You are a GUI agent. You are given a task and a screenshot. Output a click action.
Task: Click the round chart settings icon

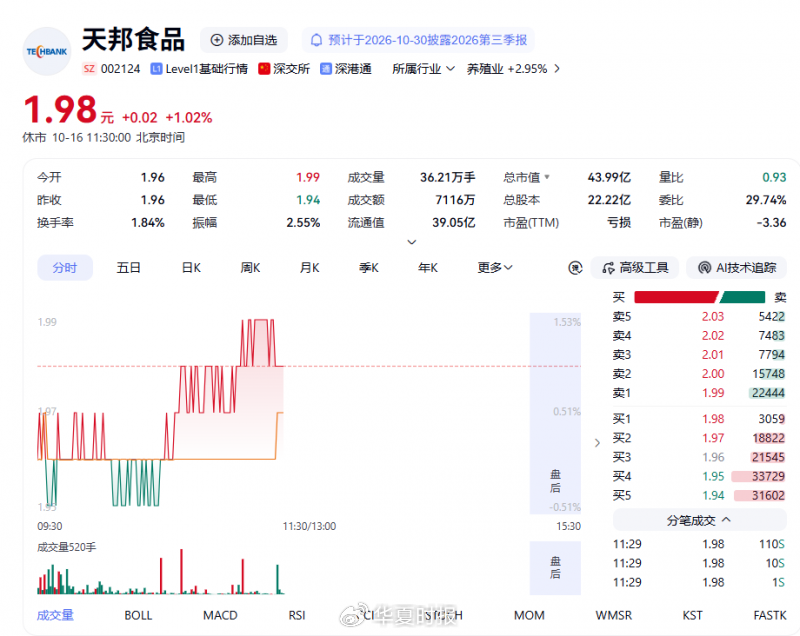[576, 268]
